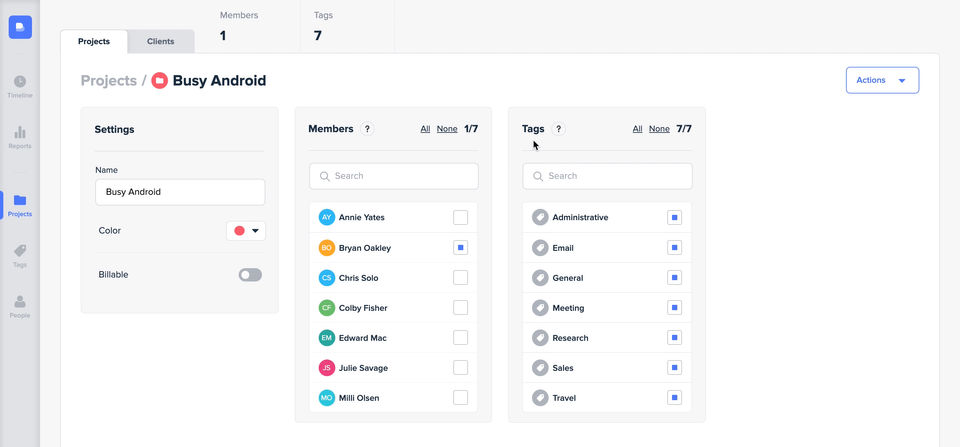Click All link in Members panel

[425, 129]
